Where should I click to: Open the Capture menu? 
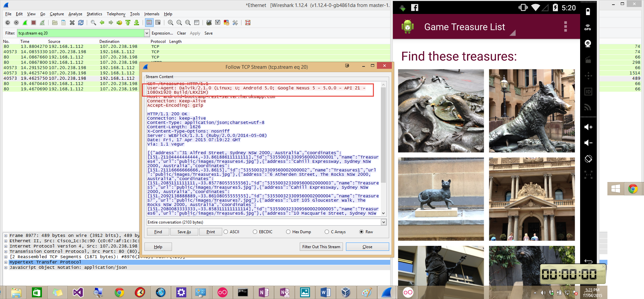click(x=57, y=14)
